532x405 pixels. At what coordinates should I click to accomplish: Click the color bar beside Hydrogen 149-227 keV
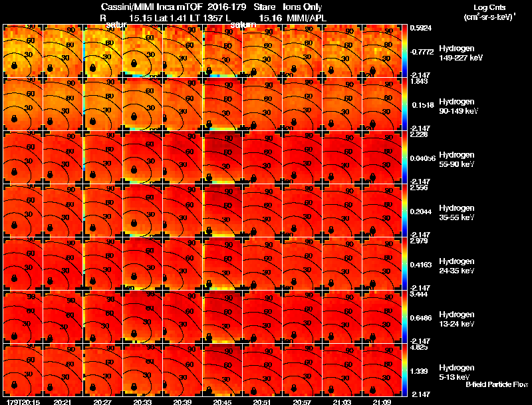tap(404, 51)
